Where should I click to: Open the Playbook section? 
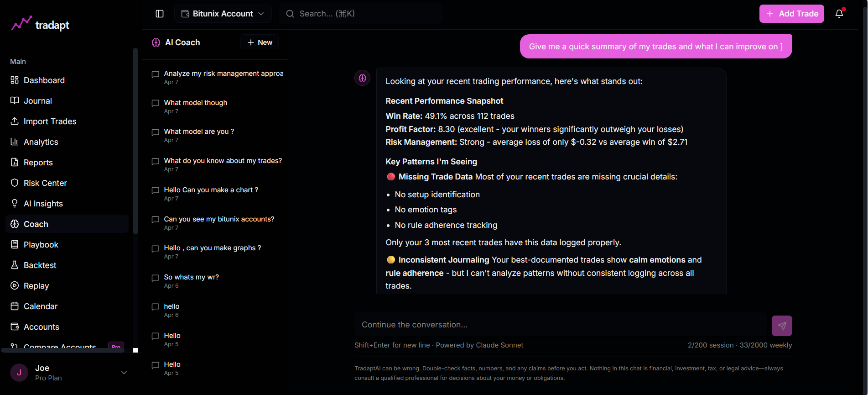click(x=41, y=245)
